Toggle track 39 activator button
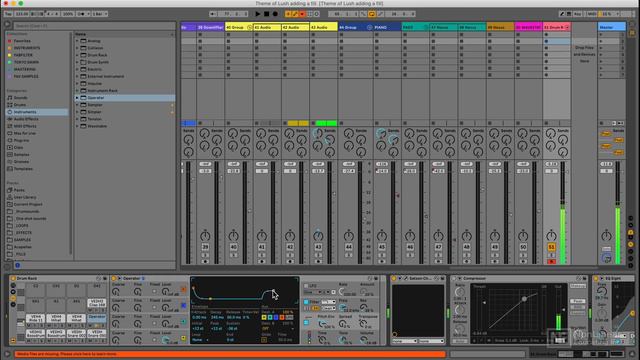640x360 pixels. coord(205,247)
